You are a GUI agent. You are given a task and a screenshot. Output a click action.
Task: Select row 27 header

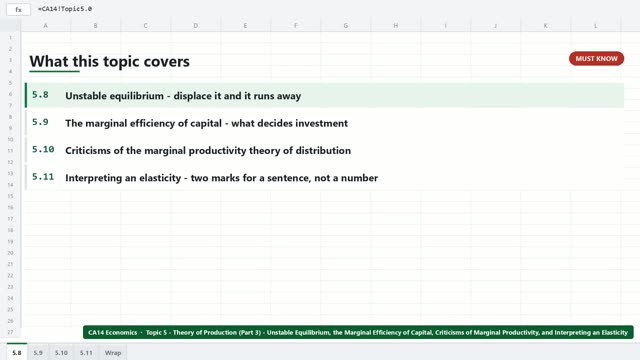click(x=10, y=332)
